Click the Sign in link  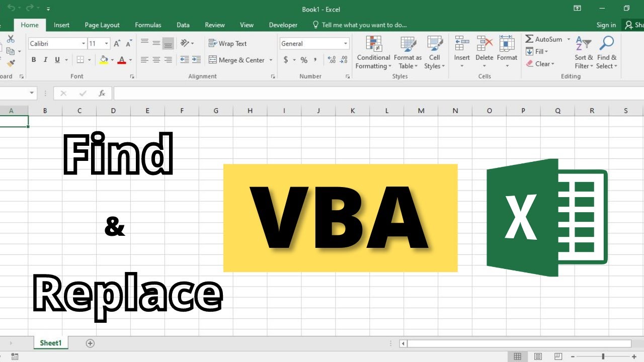click(x=606, y=25)
